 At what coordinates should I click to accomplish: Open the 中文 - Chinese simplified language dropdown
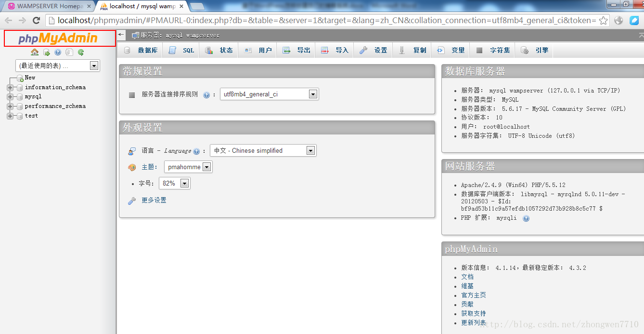263,150
